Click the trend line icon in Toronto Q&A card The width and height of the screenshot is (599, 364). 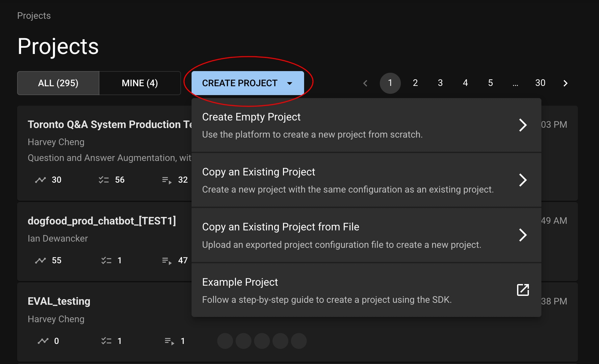40,180
